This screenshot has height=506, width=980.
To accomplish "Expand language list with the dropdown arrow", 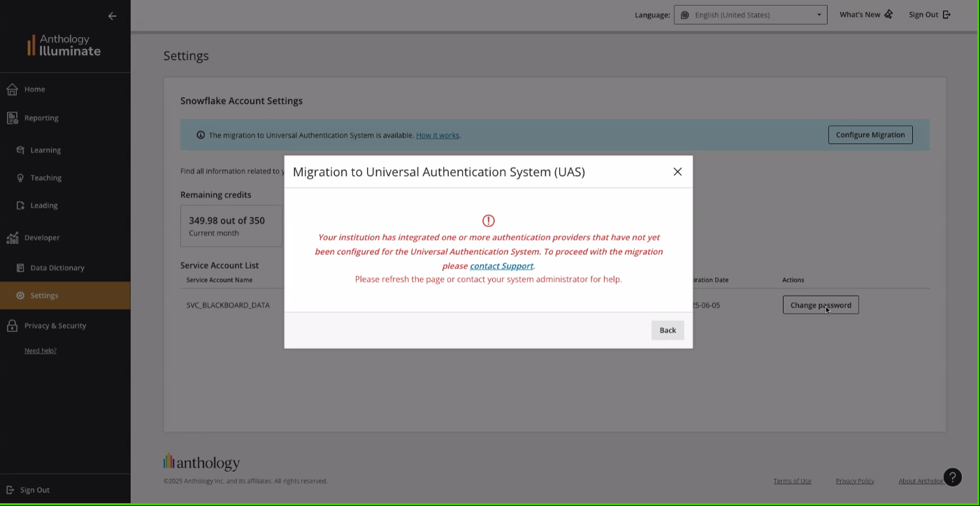I will [x=819, y=15].
